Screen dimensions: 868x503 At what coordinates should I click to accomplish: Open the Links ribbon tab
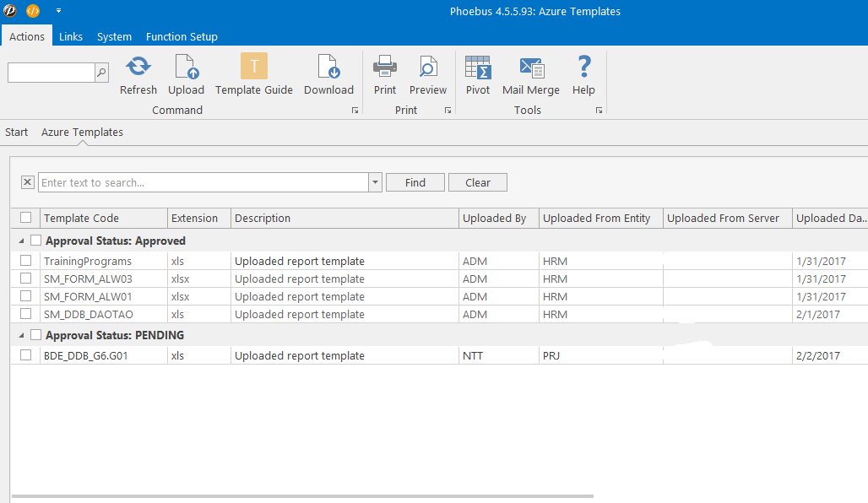[71, 36]
